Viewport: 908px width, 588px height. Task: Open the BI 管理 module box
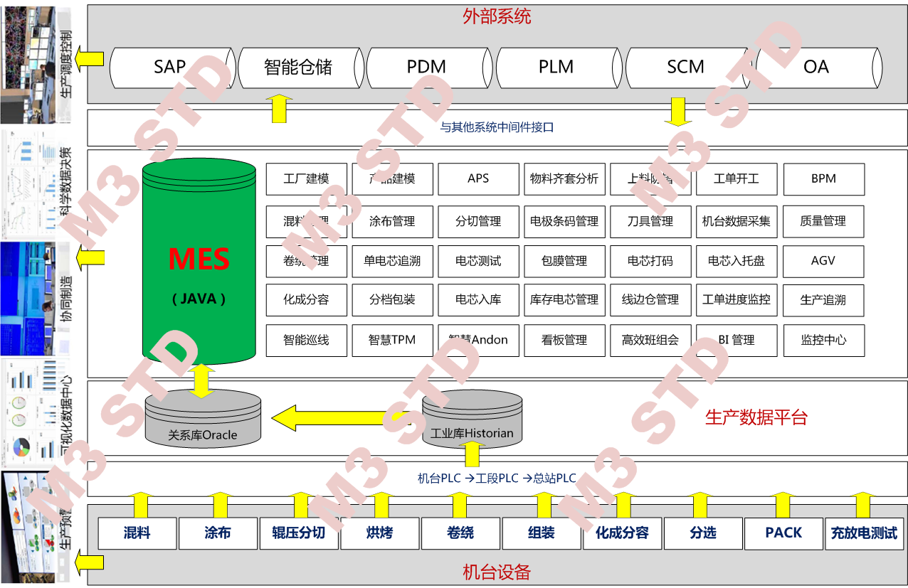pyautogui.click(x=737, y=341)
